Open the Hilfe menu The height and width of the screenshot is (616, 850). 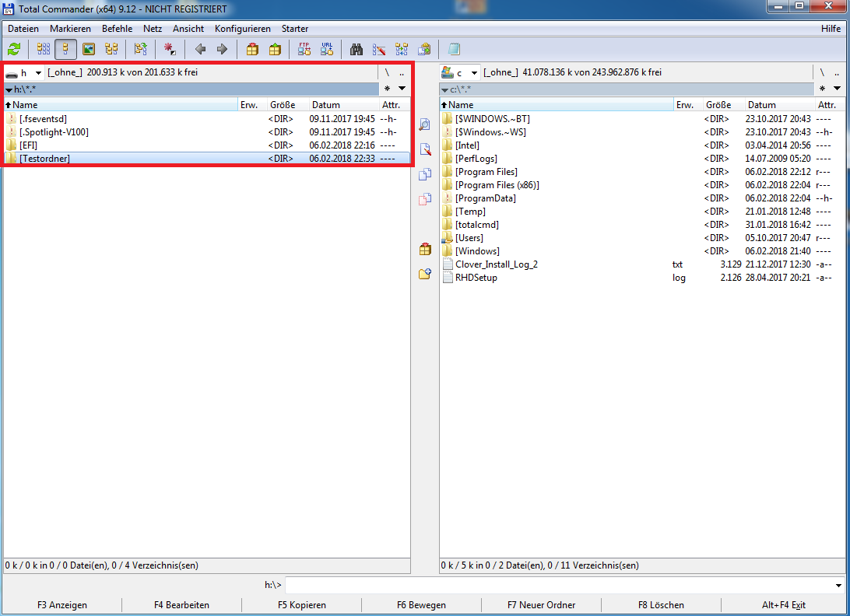pos(831,29)
